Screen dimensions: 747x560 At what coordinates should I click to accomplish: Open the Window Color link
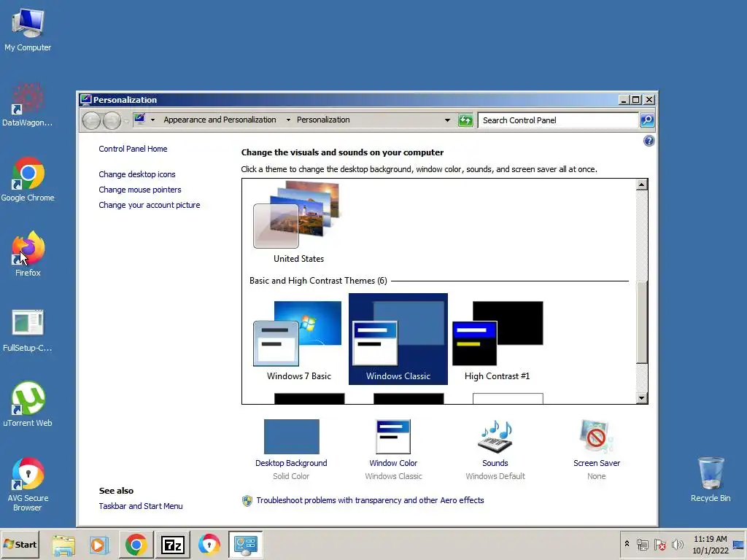pos(393,463)
